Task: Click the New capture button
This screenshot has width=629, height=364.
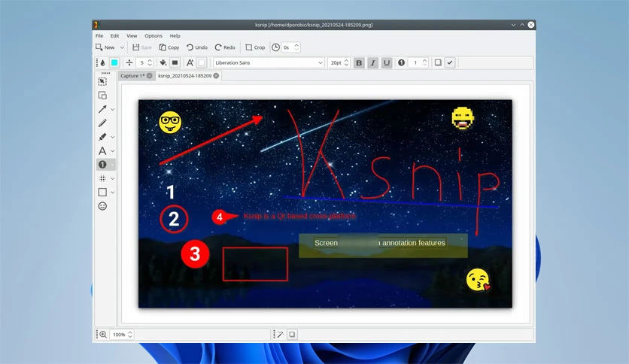Action: [x=105, y=47]
